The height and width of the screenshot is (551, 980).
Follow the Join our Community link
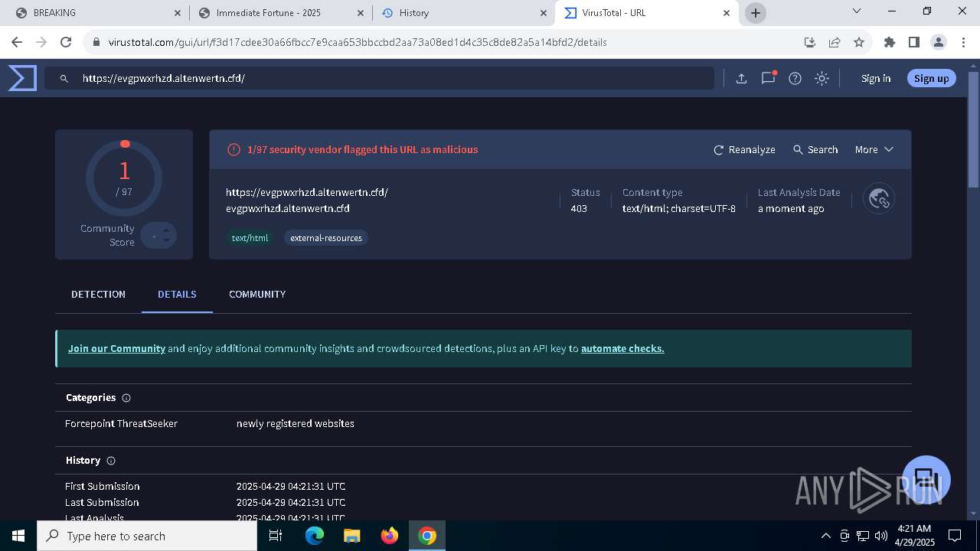click(116, 348)
